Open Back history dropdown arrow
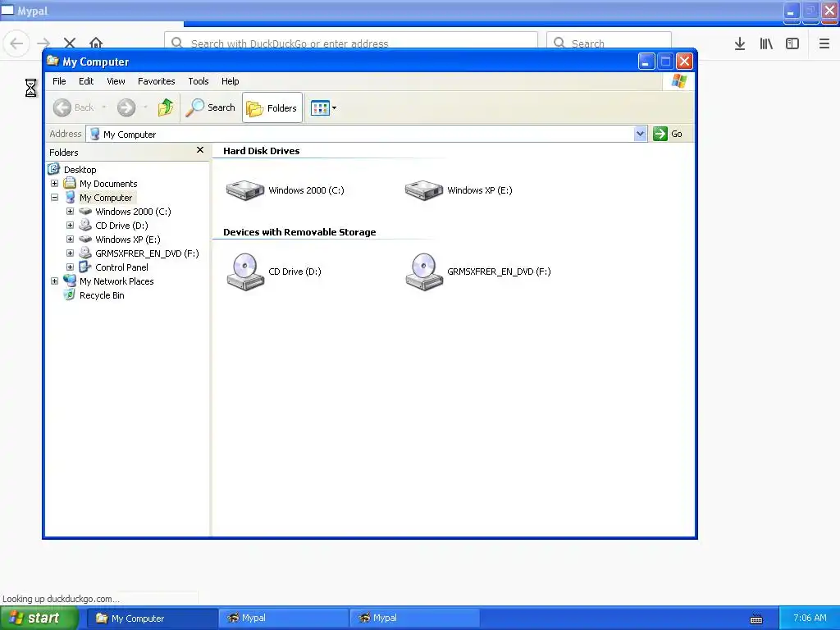 point(104,107)
